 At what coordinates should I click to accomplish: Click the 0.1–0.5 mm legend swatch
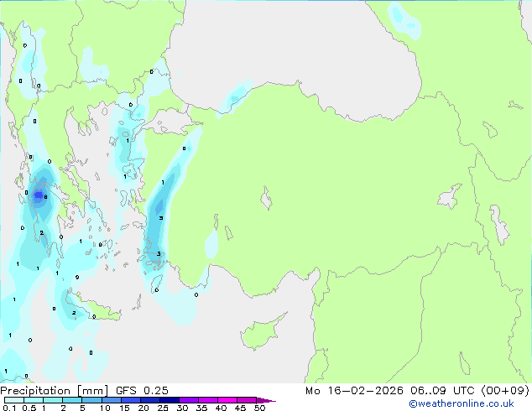14,400
